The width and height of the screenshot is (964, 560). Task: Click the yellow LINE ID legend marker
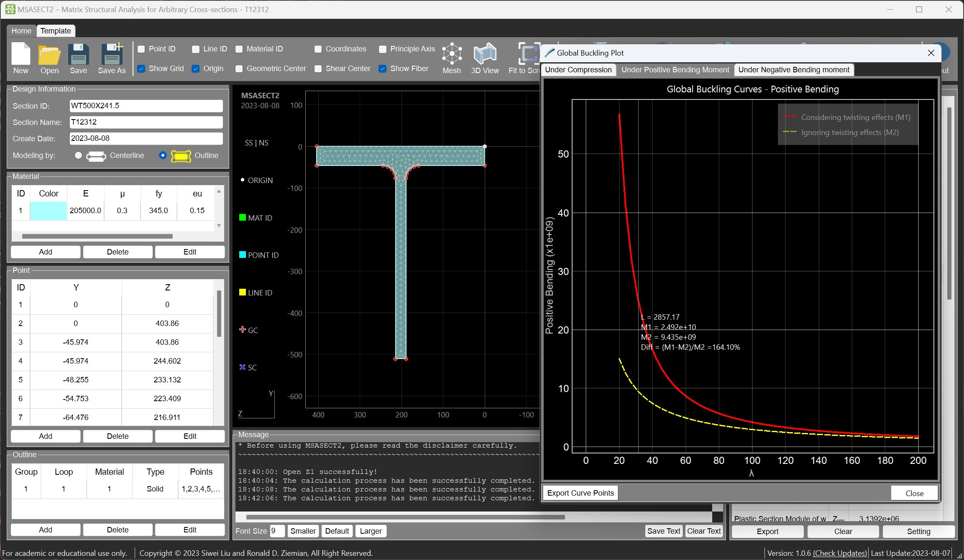(x=242, y=292)
